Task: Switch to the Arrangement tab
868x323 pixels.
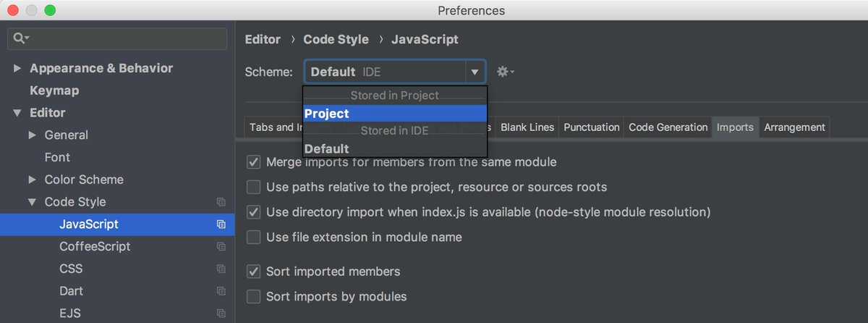Action: tap(794, 127)
